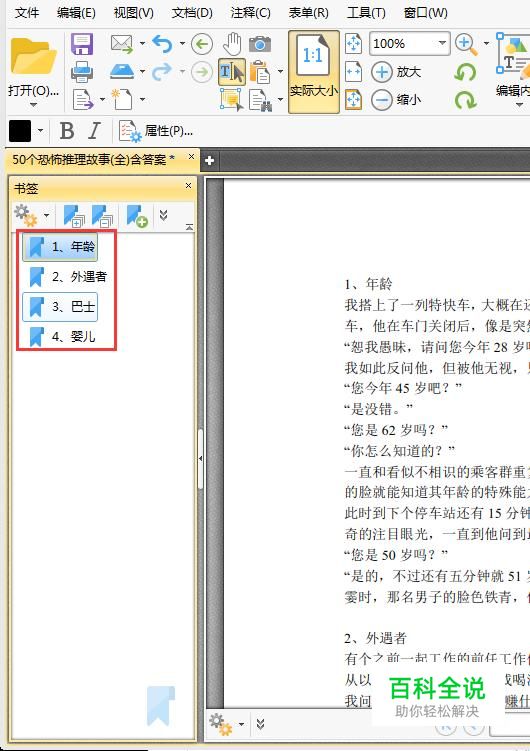Click the 放大 zoom in button
Viewport: 530px width, 751px height.
pyautogui.click(x=396, y=72)
